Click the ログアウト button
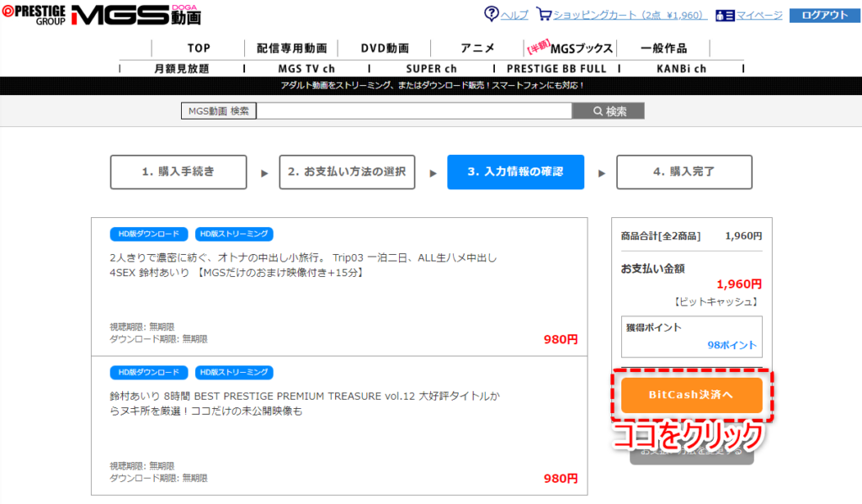 point(825,15)
